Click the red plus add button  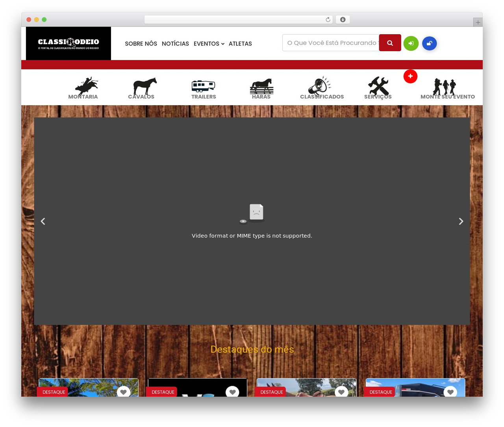410,76
